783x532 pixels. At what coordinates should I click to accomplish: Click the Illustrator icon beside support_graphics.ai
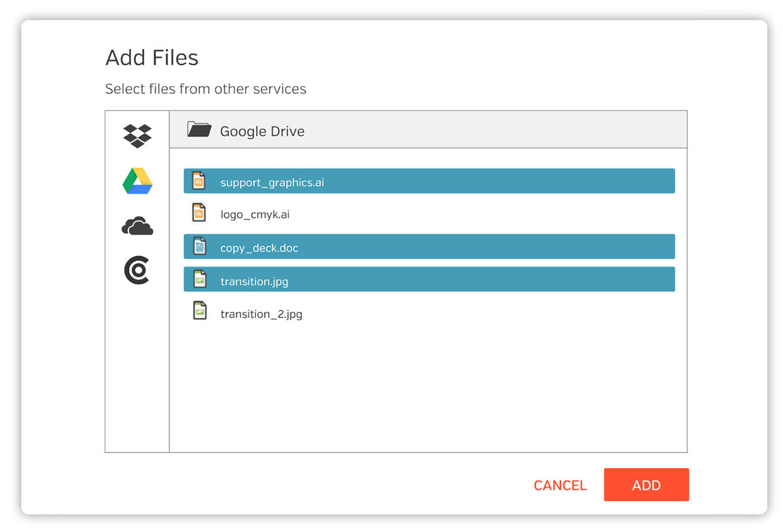click(199, 180)
